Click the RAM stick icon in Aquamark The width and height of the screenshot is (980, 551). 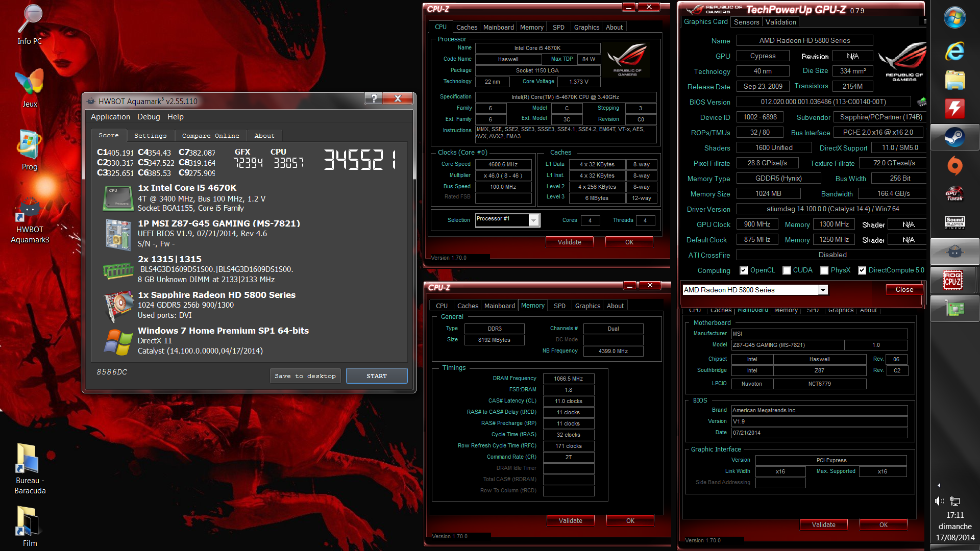click(x=118, y=271)
